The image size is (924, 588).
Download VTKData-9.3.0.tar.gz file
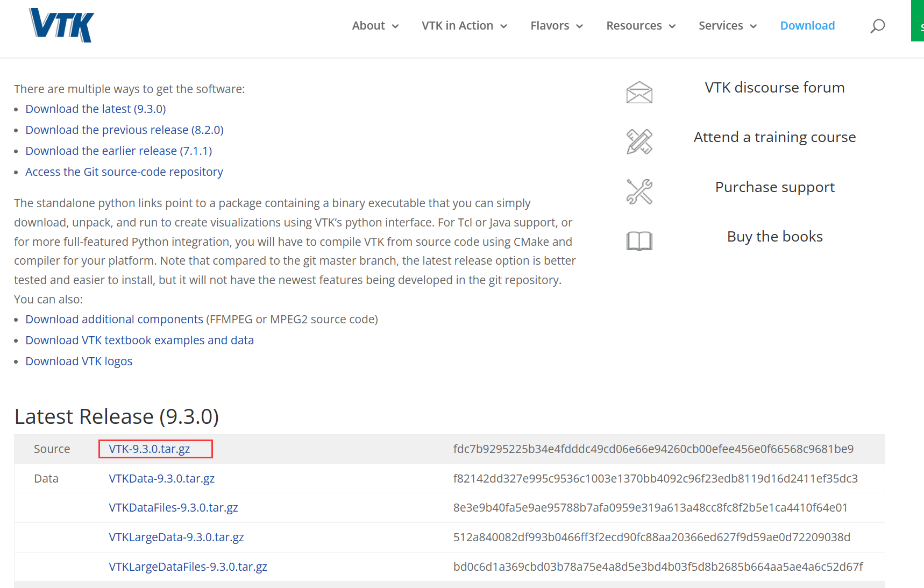[161, 479]
